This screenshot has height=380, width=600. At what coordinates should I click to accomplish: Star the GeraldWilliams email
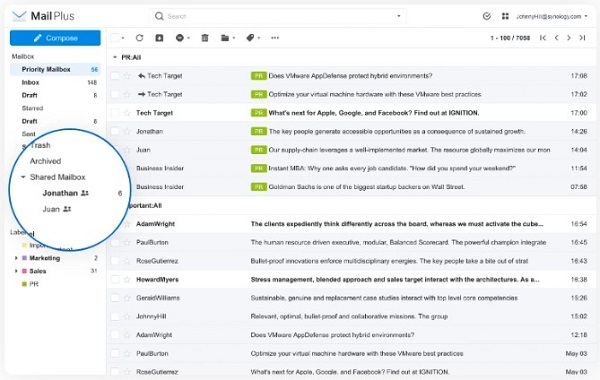click(x=127, y=298)
